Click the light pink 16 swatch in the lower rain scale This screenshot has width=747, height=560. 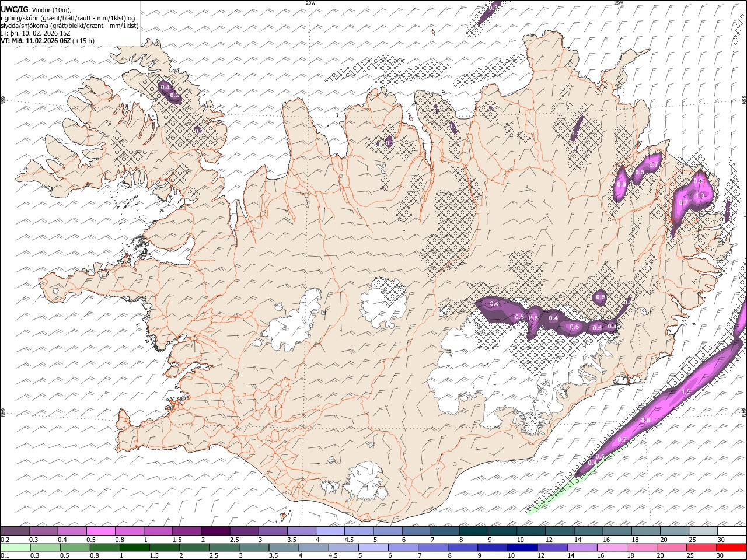pos(612,547)
